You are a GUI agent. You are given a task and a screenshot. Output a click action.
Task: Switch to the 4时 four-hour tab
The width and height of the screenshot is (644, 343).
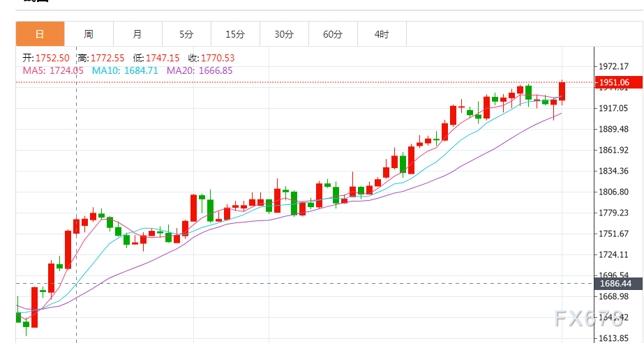382,34
